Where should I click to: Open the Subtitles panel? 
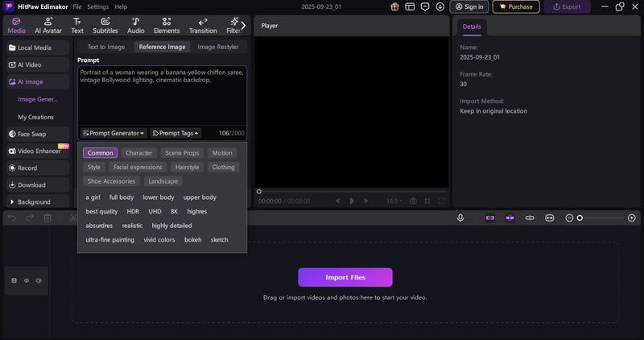(105, 26)
